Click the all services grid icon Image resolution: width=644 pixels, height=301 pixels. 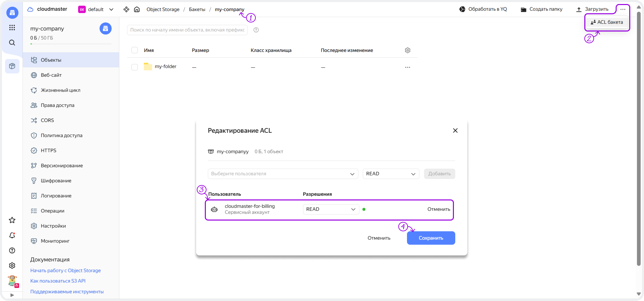coord(12,27)
